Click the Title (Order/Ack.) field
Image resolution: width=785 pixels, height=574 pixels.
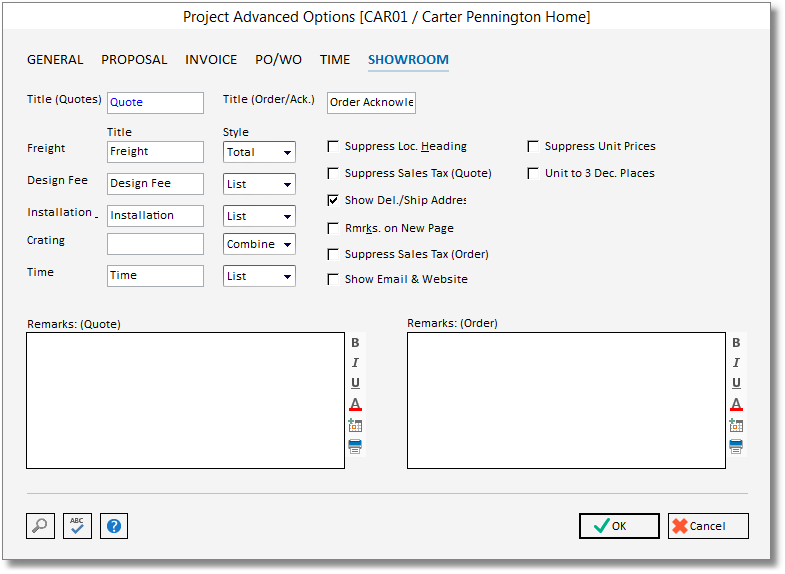[x=371, y=103]
